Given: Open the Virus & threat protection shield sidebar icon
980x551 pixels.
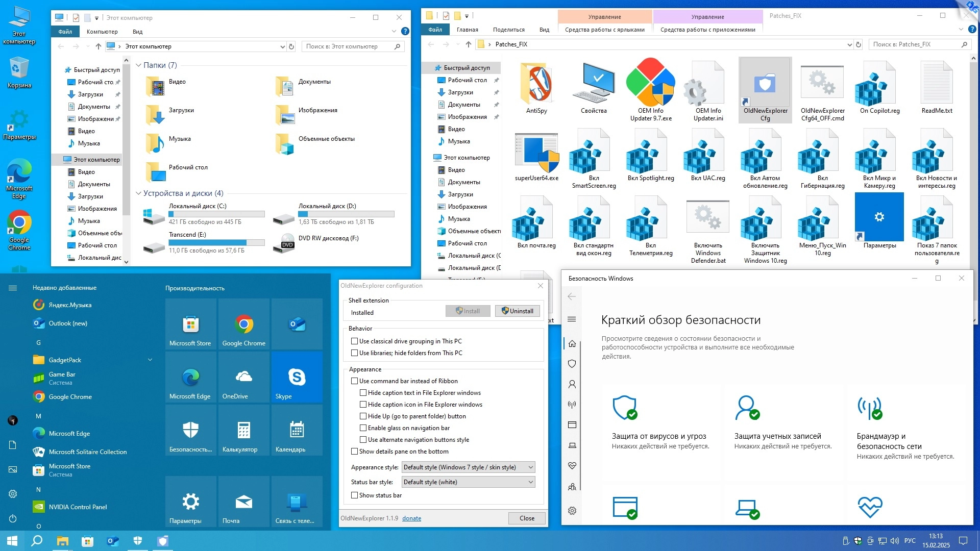Looking at the screenshot, I should tap(572, 364).
